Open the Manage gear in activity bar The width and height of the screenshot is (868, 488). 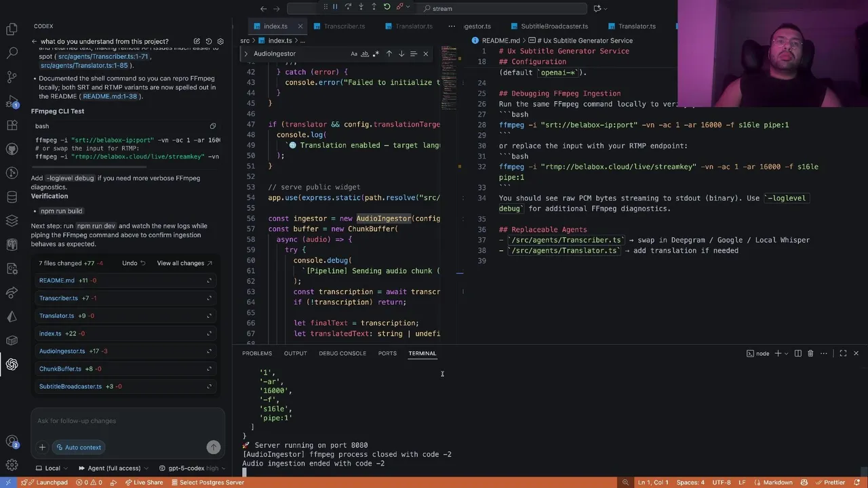click(x=12, y=465)
